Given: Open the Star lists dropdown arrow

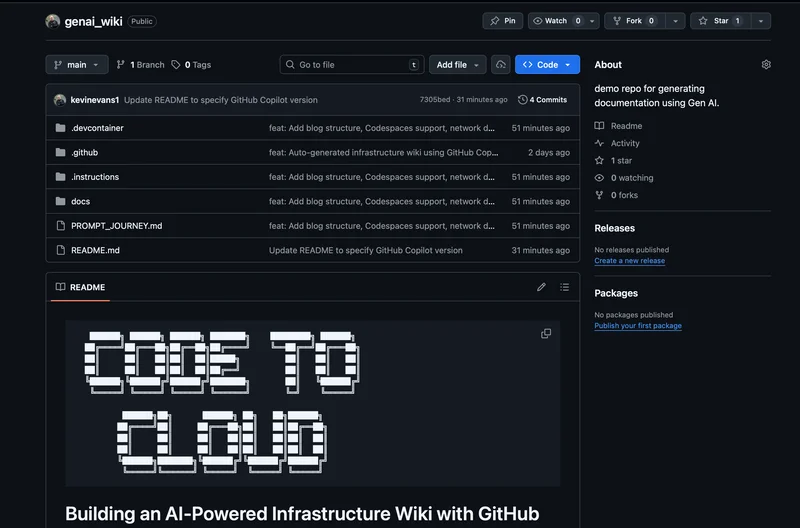Looking at the screenshot, I should (x=761, y=21).
